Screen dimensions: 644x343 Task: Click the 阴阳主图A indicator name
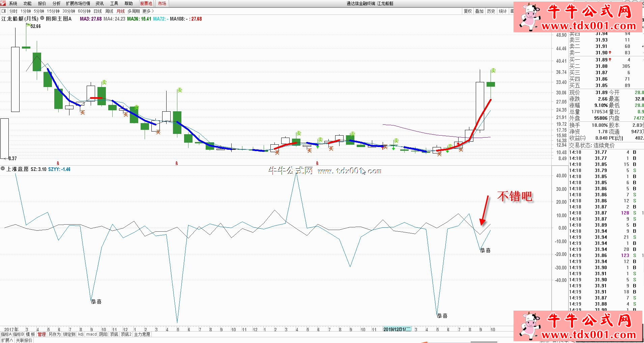(x=59, y=19)
